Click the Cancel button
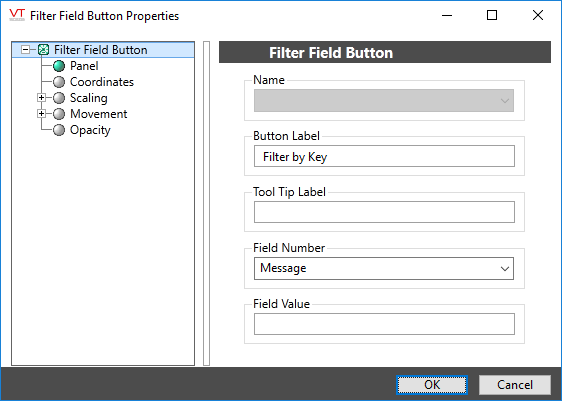 pyautogui.click(x=515, y=385)
